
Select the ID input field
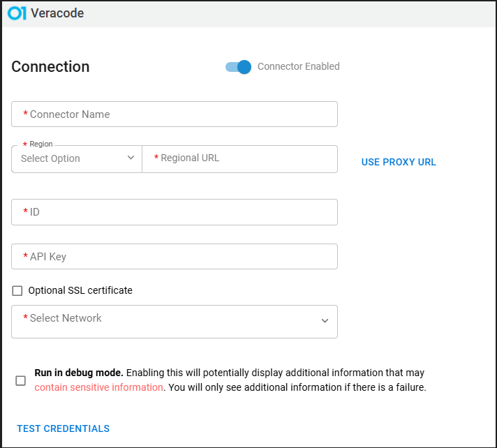[x=175, y=212]
